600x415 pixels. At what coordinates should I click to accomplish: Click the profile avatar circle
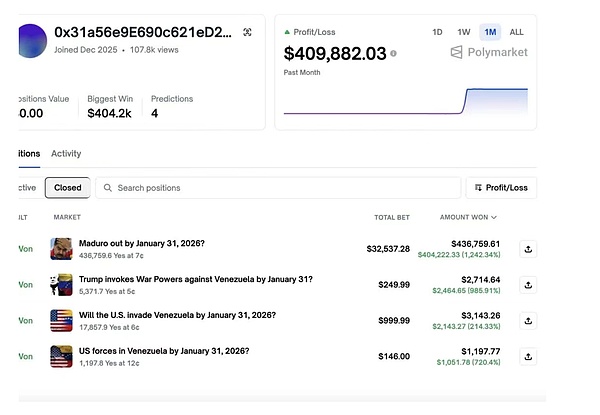coord(32,40)
